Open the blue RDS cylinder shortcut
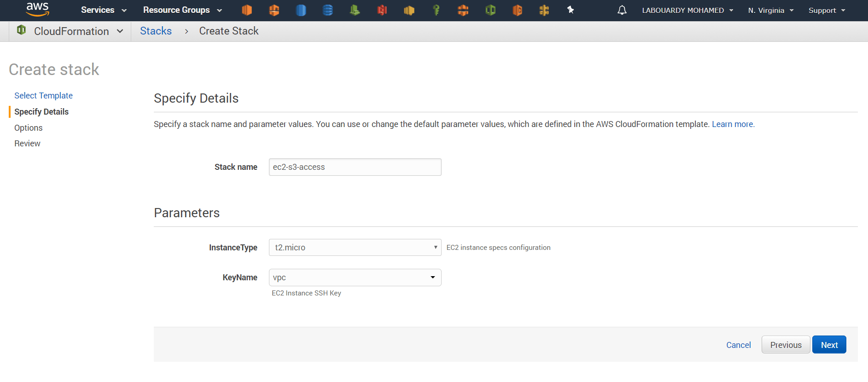This screenshot has height=382, width=868. pos(301,10)
